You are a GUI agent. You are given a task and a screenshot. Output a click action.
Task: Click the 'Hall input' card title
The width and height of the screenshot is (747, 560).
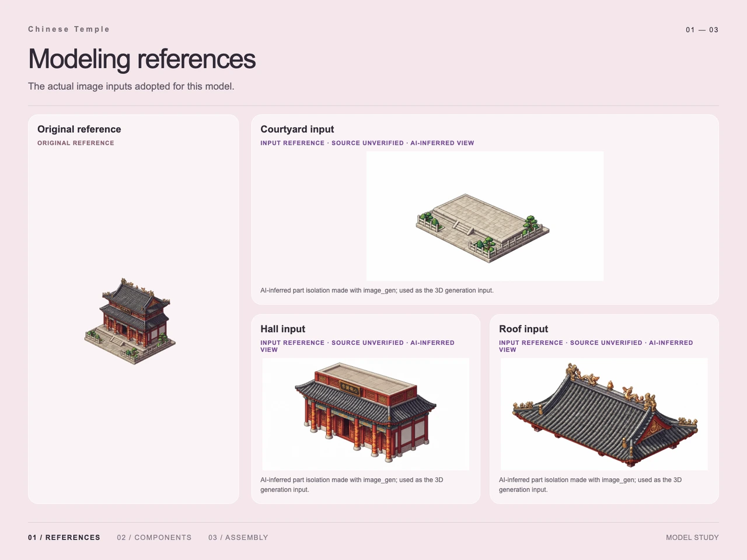[283, 329]
